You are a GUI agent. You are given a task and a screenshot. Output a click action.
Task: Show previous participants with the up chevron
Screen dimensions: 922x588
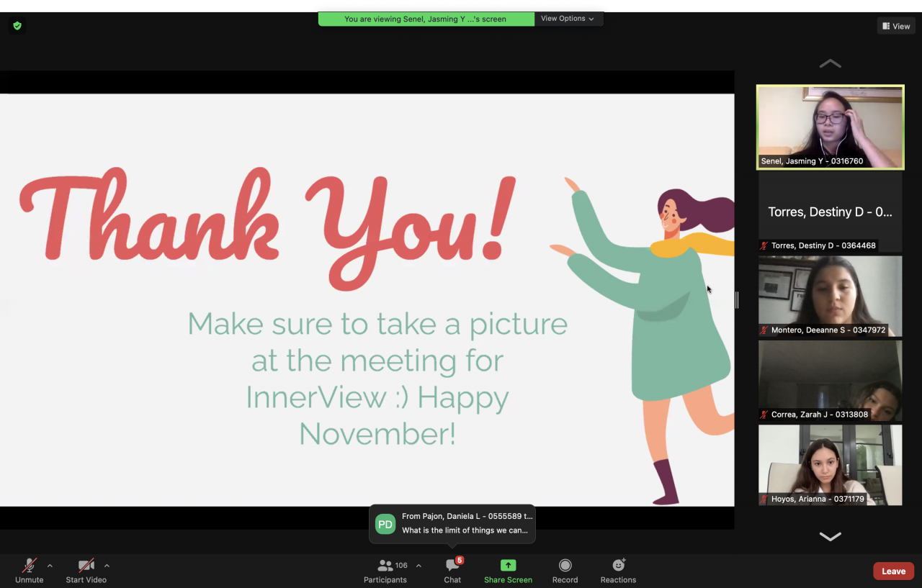pyautogui.click(x=830, y=64)
